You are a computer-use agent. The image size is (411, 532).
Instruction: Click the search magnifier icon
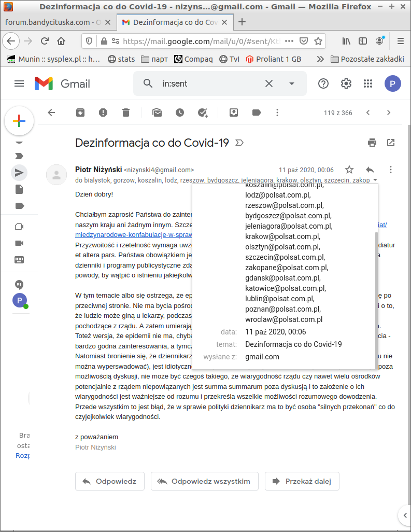(148, 83)
